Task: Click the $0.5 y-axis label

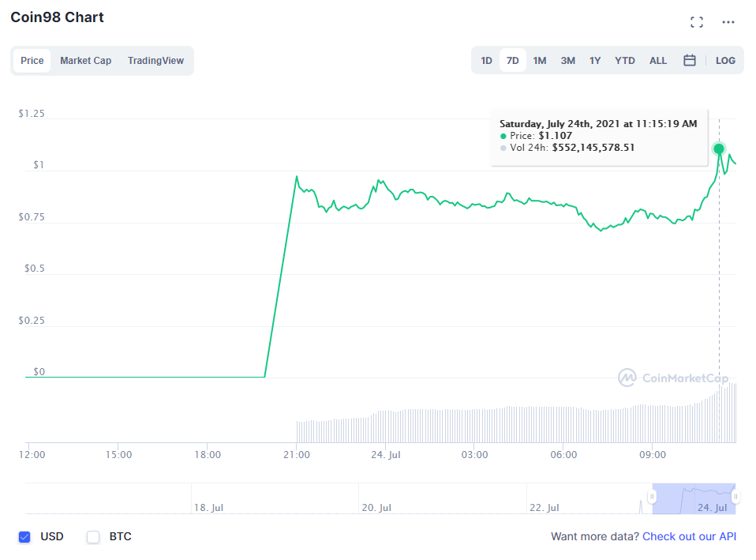Action: [x=35, y=269]
